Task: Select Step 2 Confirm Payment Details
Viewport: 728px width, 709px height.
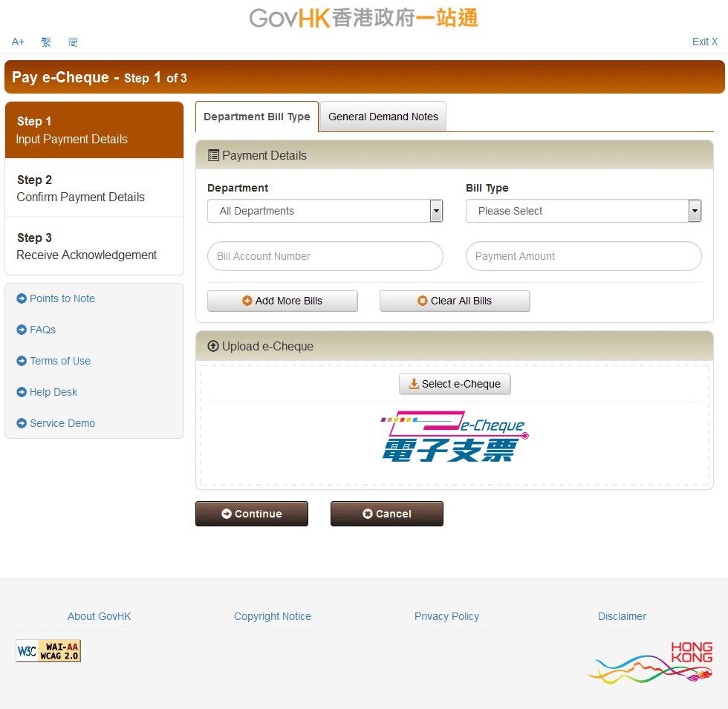Action: [94, 188]
